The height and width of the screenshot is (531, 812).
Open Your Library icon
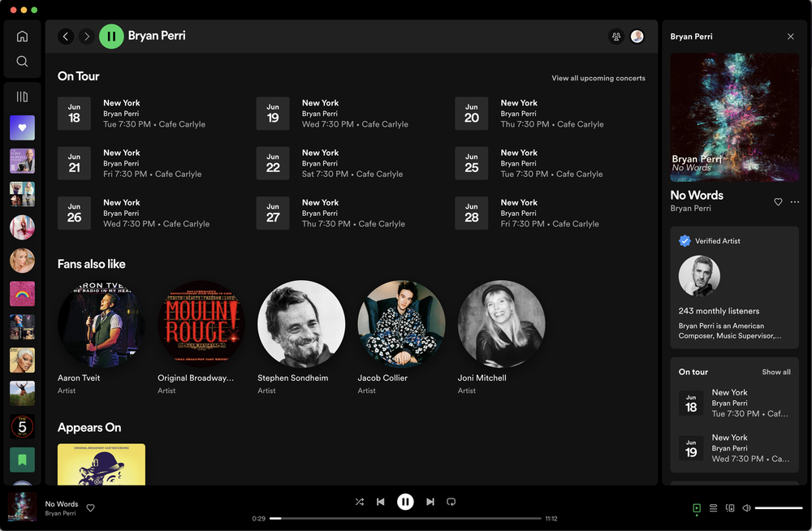[22, 97]
